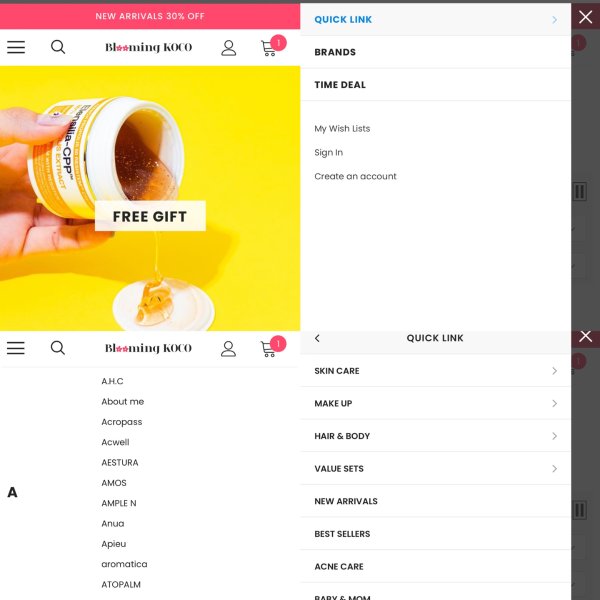Screen dimensions: 600x600
Task: Click the Sign In link
Action: pos(328,152)
